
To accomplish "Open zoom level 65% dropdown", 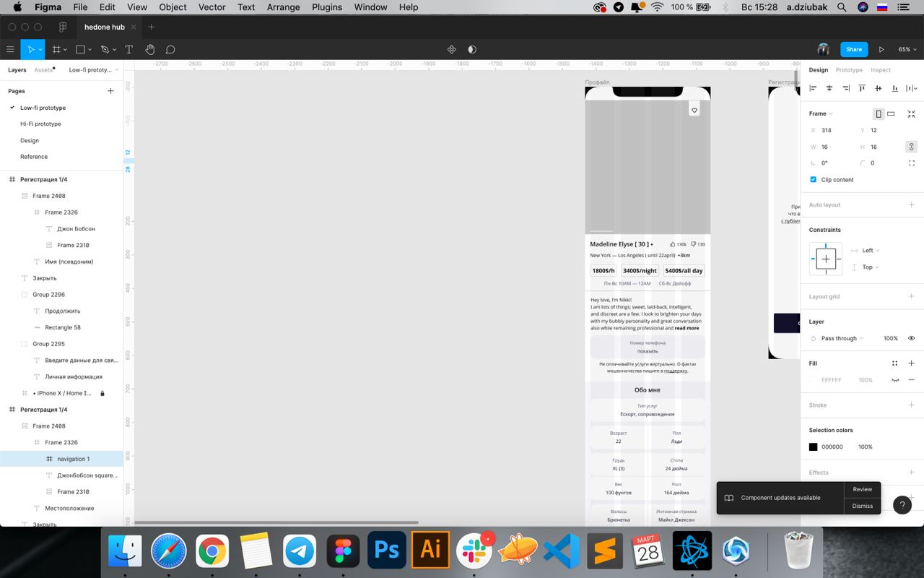I will [x=907, y=49].
